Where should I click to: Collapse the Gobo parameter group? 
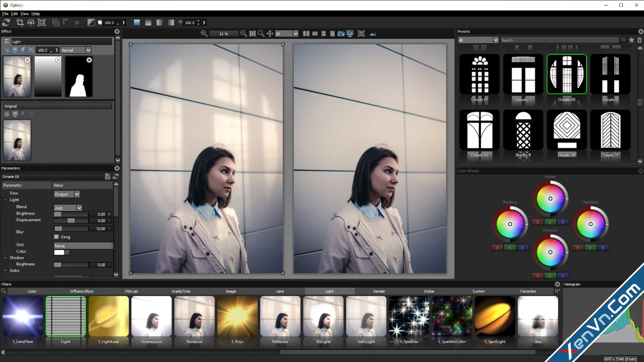point(6,270)
